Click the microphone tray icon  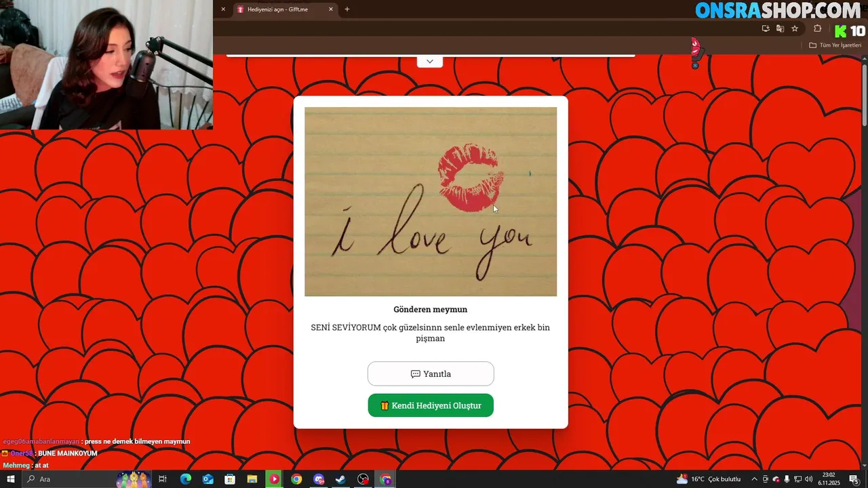click(x=787, y=479)
